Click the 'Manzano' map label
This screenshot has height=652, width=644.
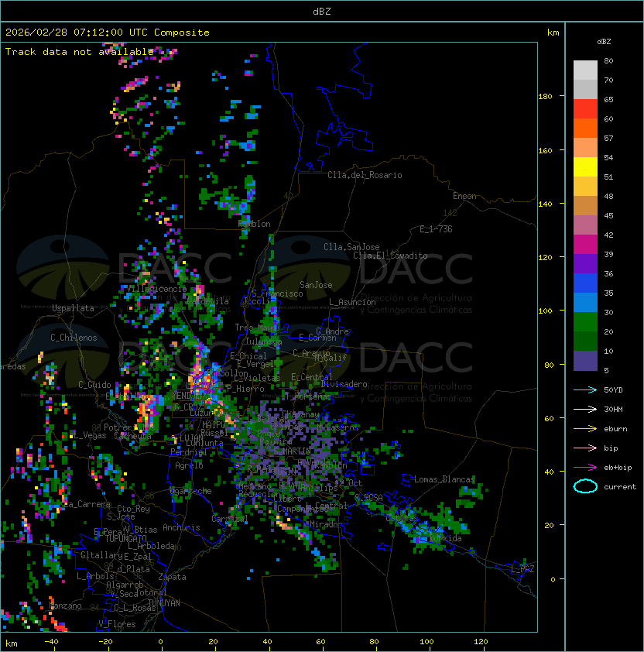pyautogui.click(x=65, y=606)
